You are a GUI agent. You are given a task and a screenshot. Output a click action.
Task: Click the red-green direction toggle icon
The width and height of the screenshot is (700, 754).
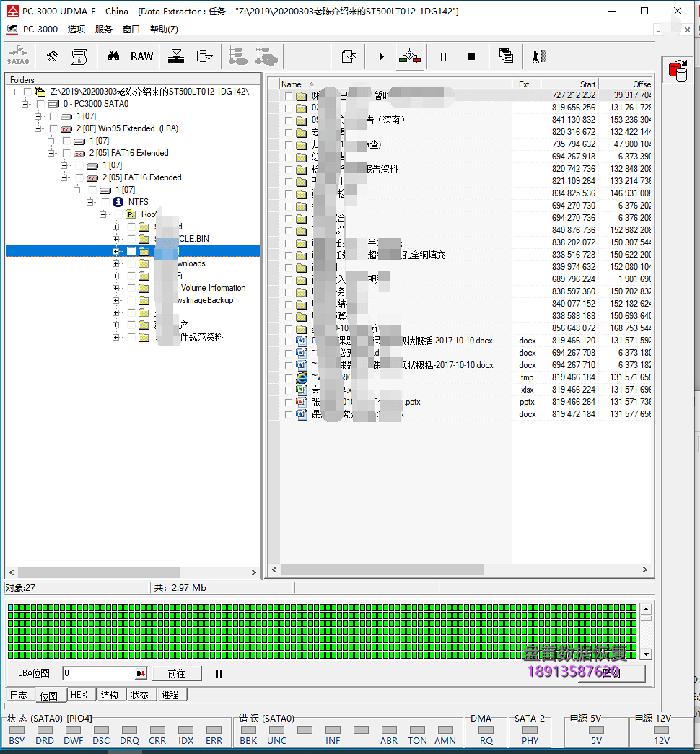[410, 56]
